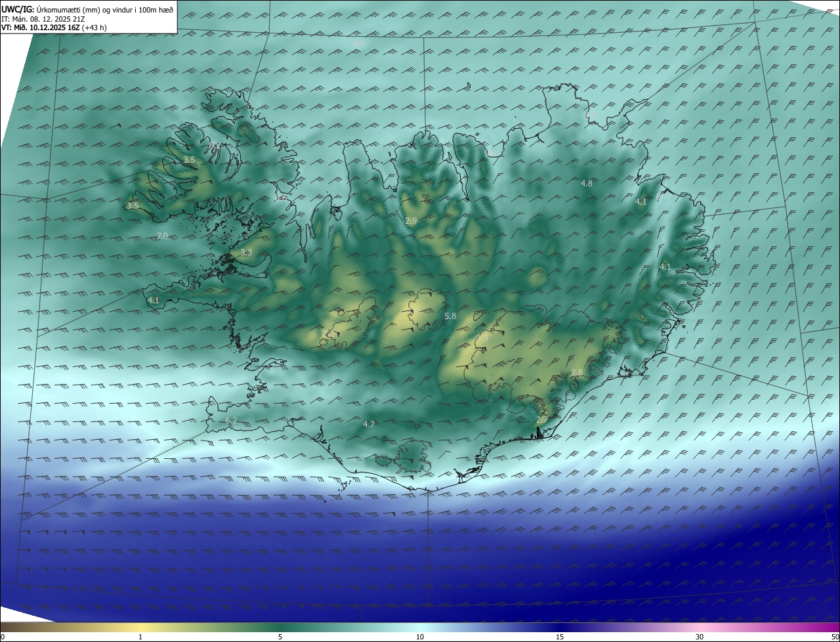Click the pink color band above the '30' tick
840x642 pixels.
[x=700, y=628]
